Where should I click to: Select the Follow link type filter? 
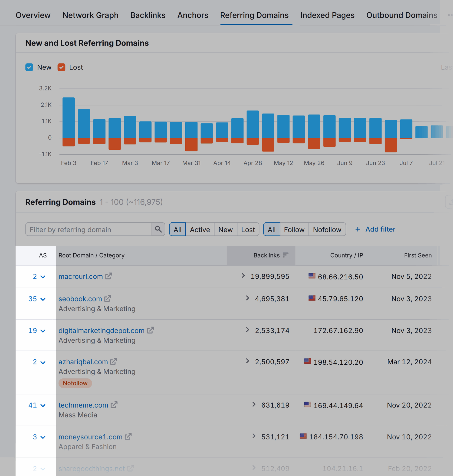pos(294,229)
